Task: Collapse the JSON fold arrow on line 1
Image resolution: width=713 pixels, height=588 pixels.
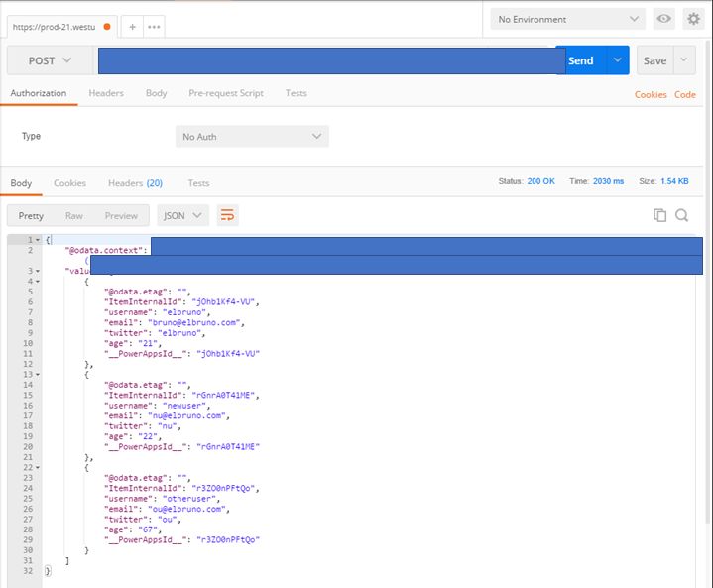Action: click(x=38, y=240)
